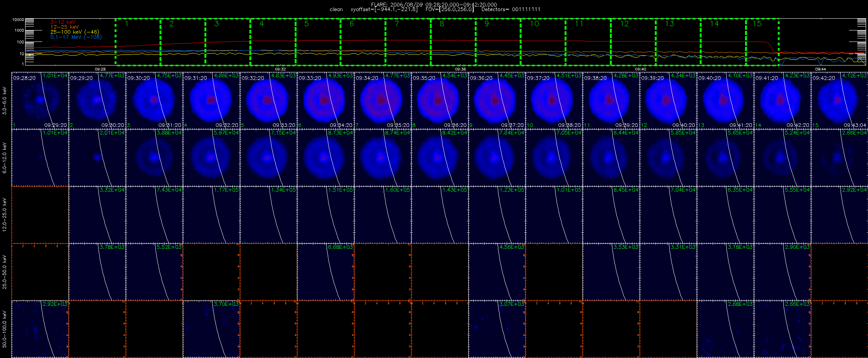
Task: Click the FLARE 2006/08/09 title text
Action: 434,5
